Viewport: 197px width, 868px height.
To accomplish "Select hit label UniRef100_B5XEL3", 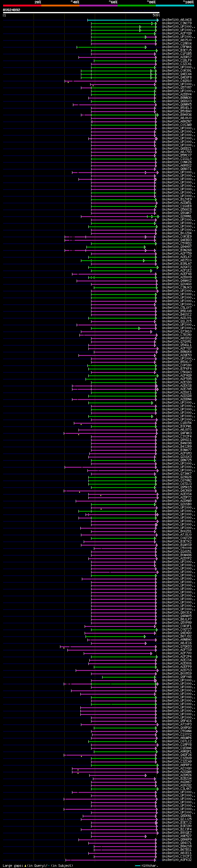I will [x=177, y=108].
